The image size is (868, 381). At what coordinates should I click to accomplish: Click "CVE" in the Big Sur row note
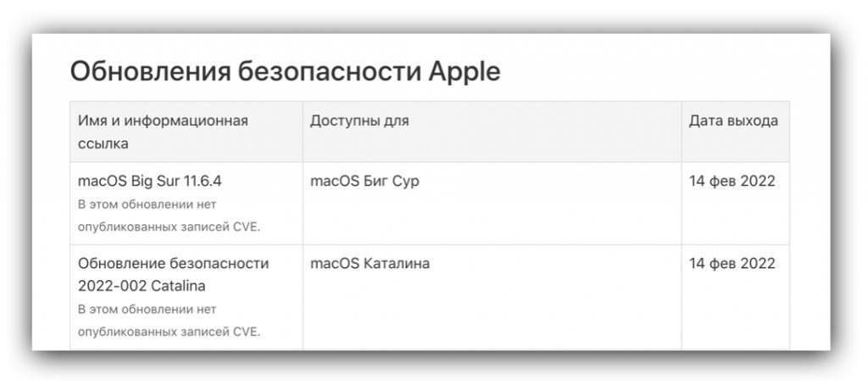246,226
